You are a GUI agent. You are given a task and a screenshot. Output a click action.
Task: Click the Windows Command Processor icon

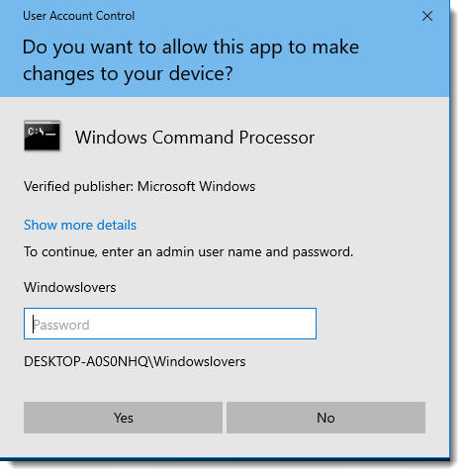point(42,136)
